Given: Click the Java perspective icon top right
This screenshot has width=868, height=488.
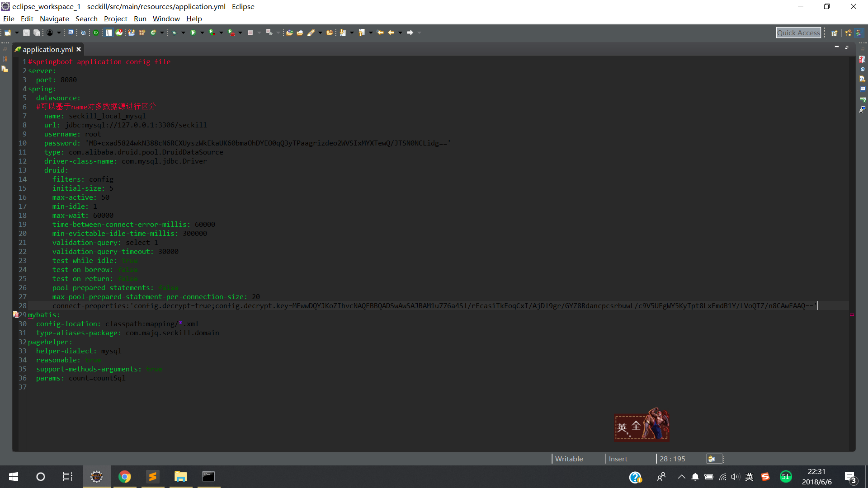Looking at the screenshot, I should pos(859,33).
